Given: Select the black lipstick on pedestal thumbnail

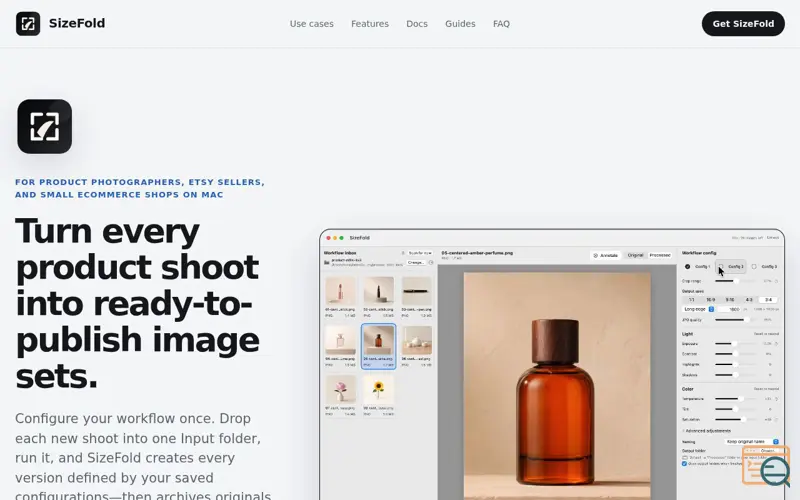Looking at the screenshot, I should coord(378,291).
